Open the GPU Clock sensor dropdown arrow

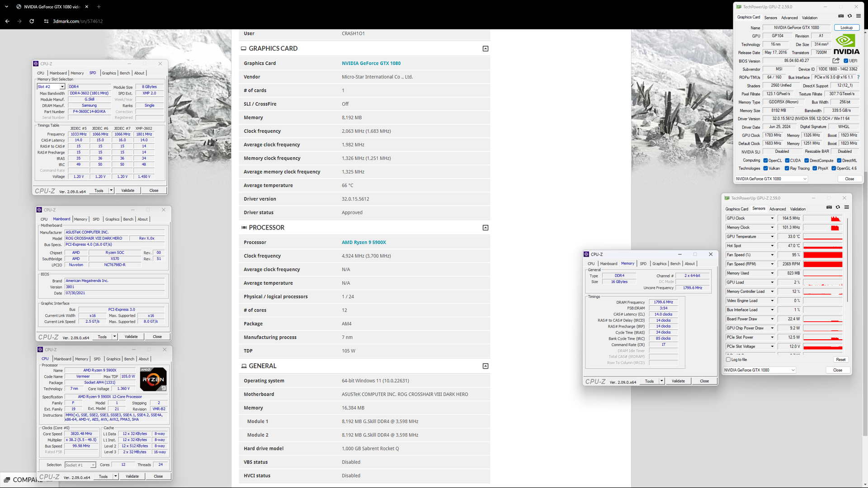(x=772, y=218)
